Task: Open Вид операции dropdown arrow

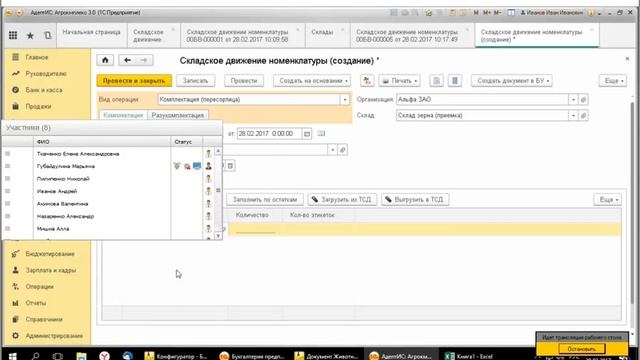Action: click(x=345, y=100)
